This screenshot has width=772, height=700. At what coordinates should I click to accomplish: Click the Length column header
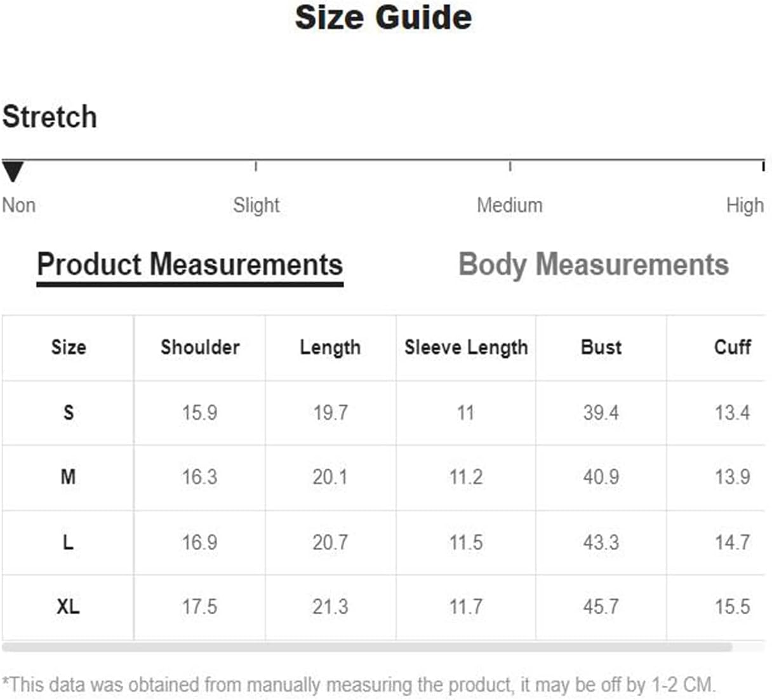click(330, 347)
